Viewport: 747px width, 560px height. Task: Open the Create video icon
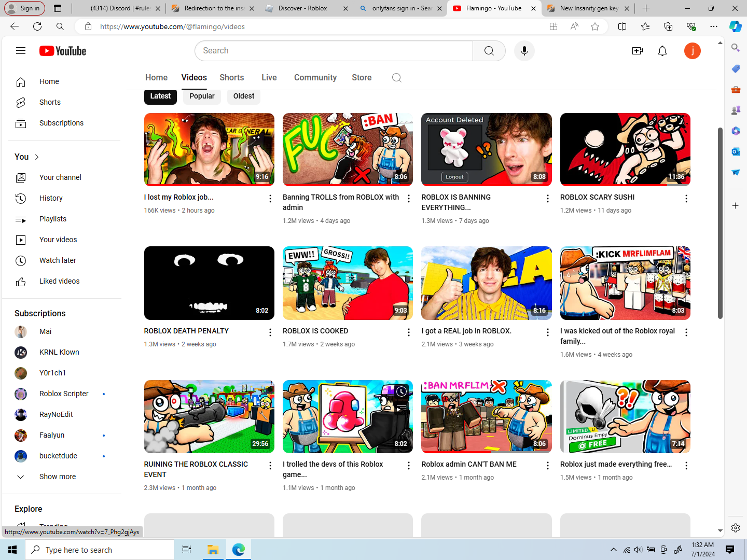coord(638,51)
